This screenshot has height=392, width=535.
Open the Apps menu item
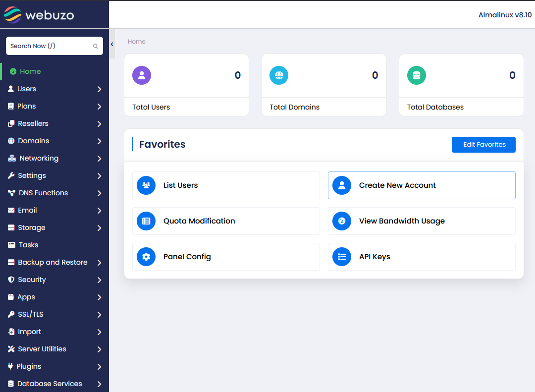[54, 297]
